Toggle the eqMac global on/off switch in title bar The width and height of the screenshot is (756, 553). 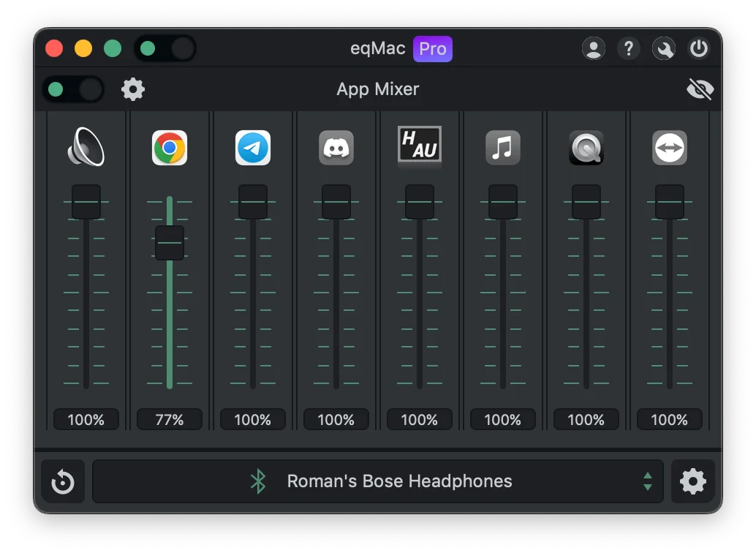[165, 49]
